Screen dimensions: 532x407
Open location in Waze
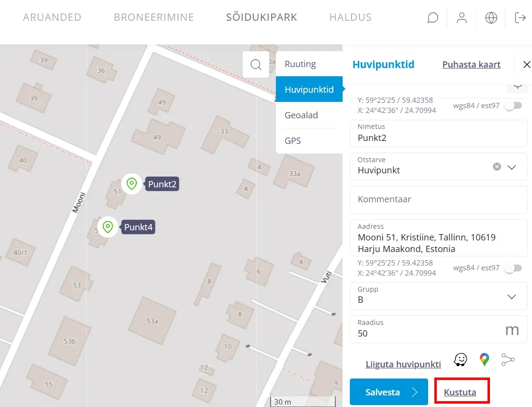(x=460, y=360)
